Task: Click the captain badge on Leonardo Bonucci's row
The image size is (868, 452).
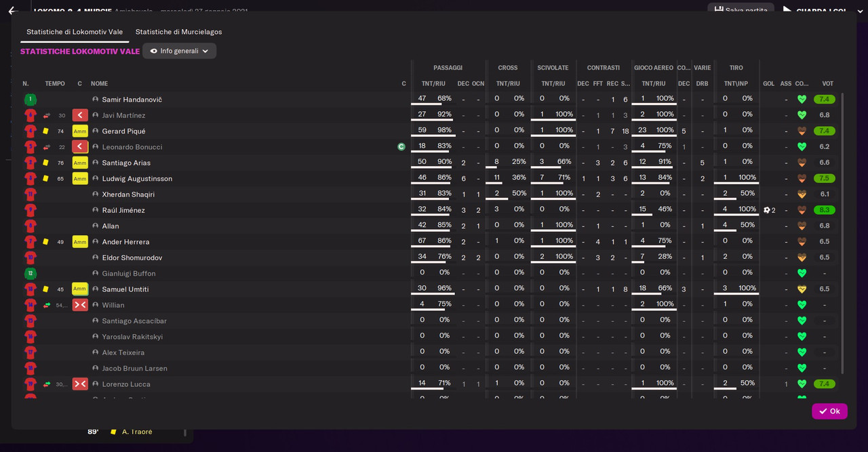Action: tap(401, 146)
